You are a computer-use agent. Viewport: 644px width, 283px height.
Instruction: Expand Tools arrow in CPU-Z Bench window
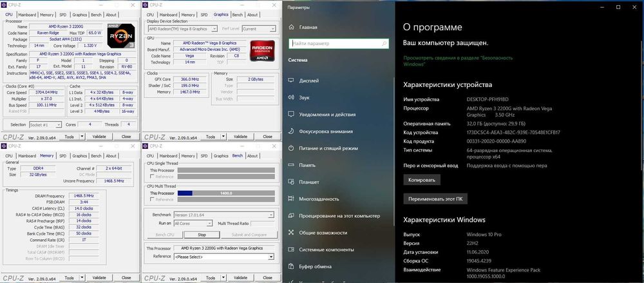[x=223, y=278]
